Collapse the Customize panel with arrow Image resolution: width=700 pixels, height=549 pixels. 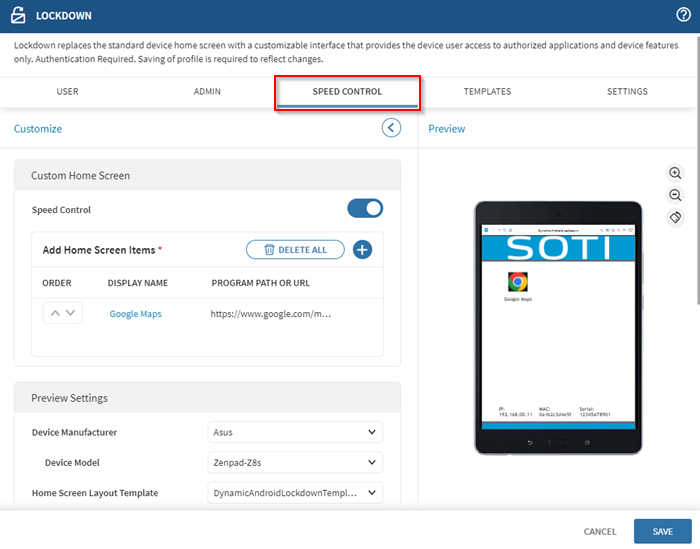391,128
